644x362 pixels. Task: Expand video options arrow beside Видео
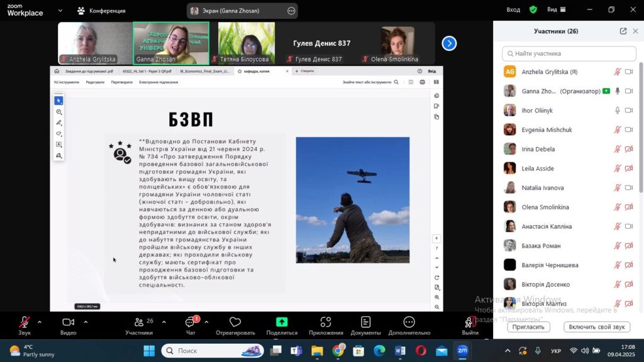[x=86, y=321]
